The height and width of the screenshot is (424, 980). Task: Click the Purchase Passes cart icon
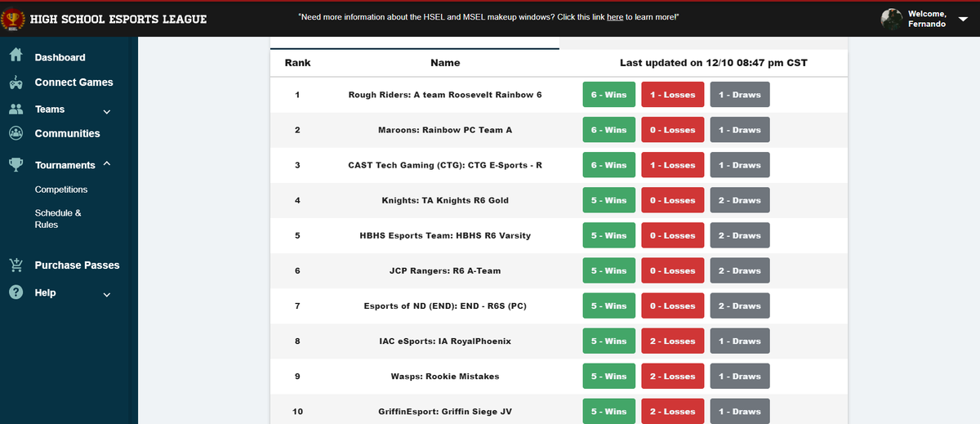click(x=16, y=265)
